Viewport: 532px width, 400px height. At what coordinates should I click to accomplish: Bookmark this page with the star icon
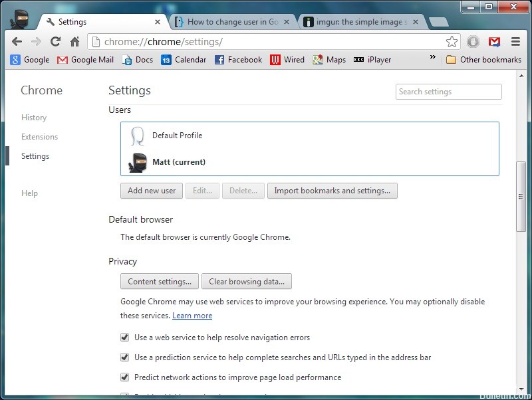point(452,42)
